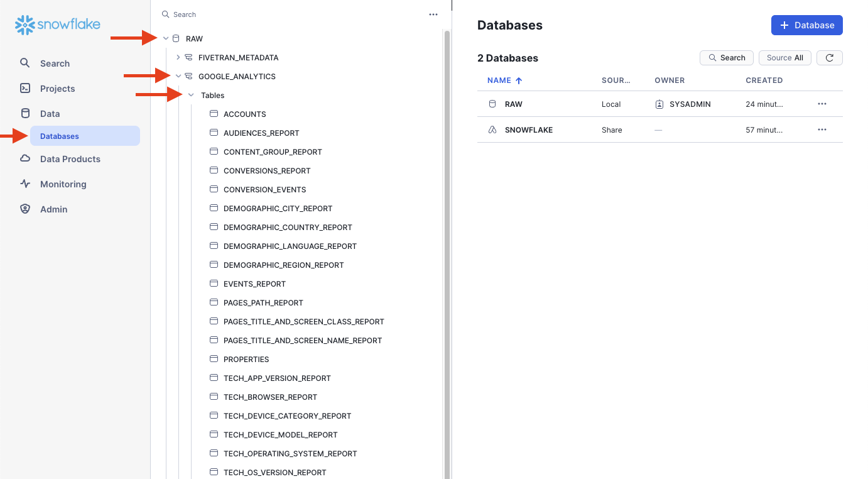Open the AUDIENCES_REPORT table
This screenshot has width=868, height=479.
[x=261, y=133]
